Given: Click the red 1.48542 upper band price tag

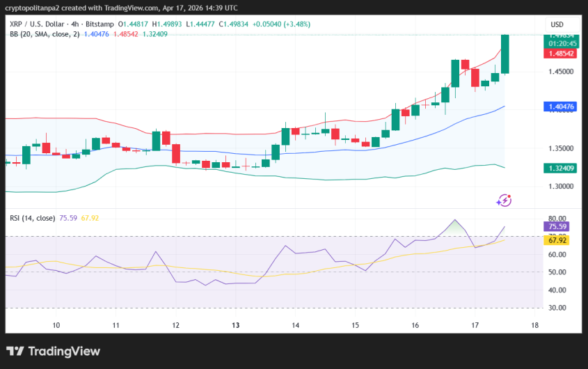Looking at the screenshot, I should coord(559,53).
